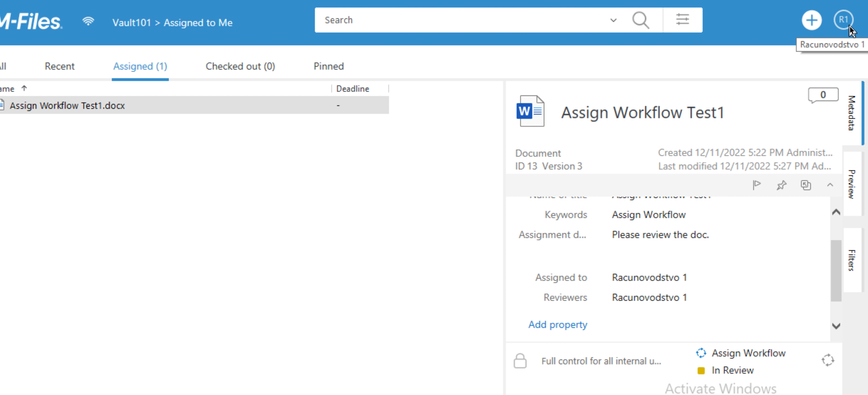The image size is (868, 395).
Task: Click Reviewers value Racunovodstvo 1
Action: pyautogui.click(x=649, y=298)
